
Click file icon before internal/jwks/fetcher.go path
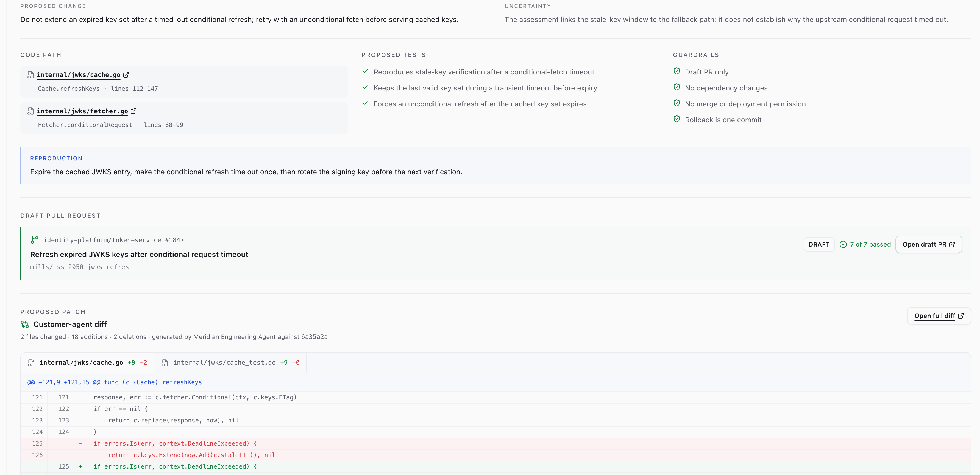click(x=30, y=111)
